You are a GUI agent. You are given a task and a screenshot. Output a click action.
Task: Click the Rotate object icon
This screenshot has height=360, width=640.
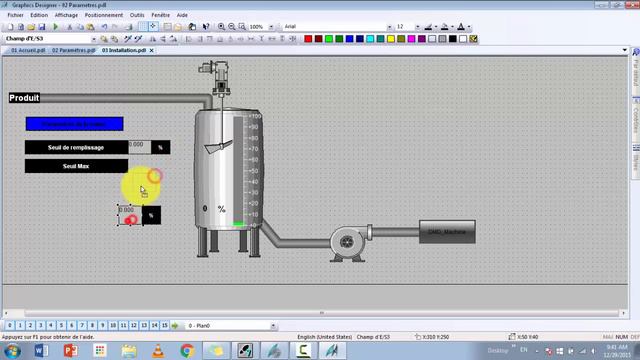click(173, 39)
